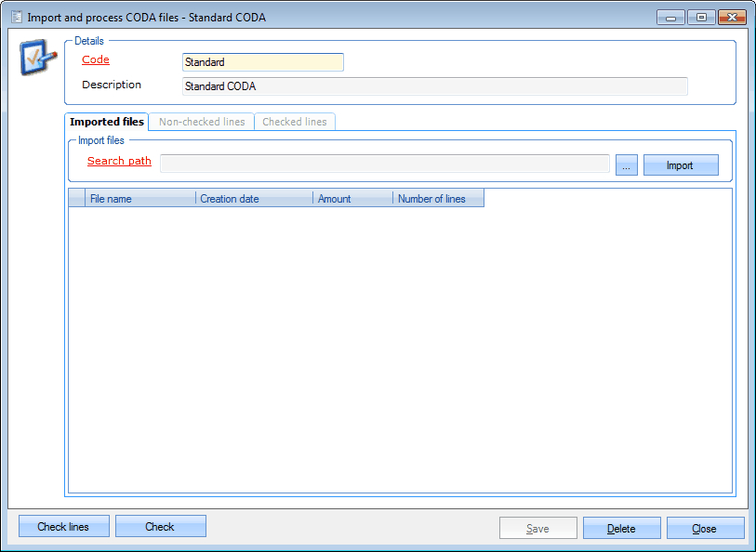Click the window title bar document icon
The image size is (756, 552).
pos(16,18)
